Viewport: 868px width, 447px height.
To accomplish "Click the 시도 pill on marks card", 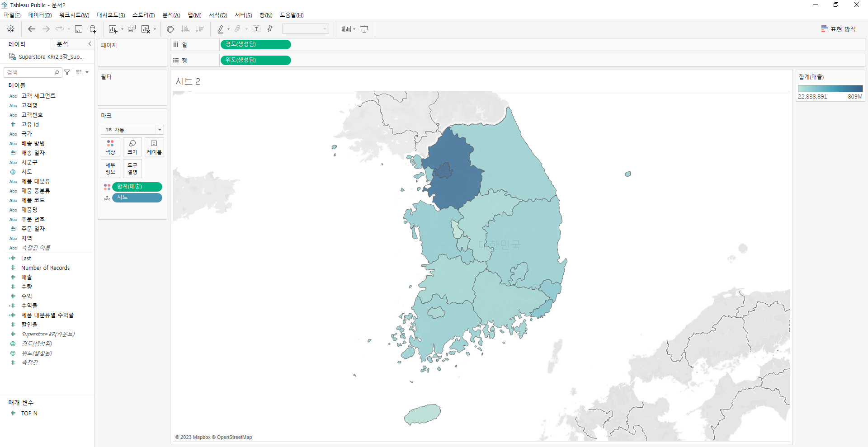I will [x=137, y=198].
